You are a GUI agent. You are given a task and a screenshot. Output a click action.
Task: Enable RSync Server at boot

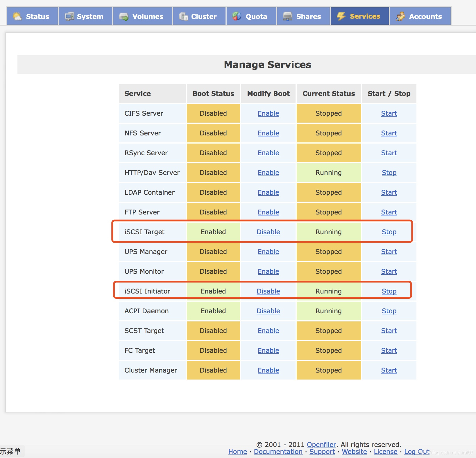pyautogui.click(x=268, y=153)
